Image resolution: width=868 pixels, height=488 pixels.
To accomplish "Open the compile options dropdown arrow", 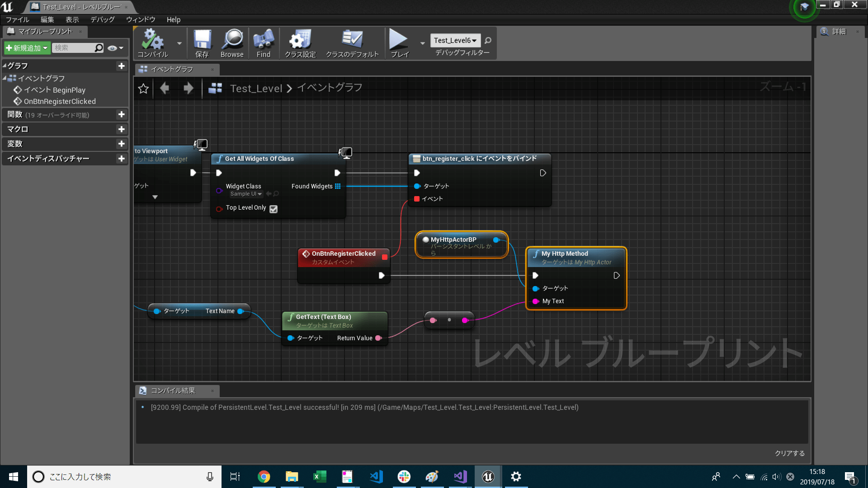I will pyautogui.click(x=179, y=43).
